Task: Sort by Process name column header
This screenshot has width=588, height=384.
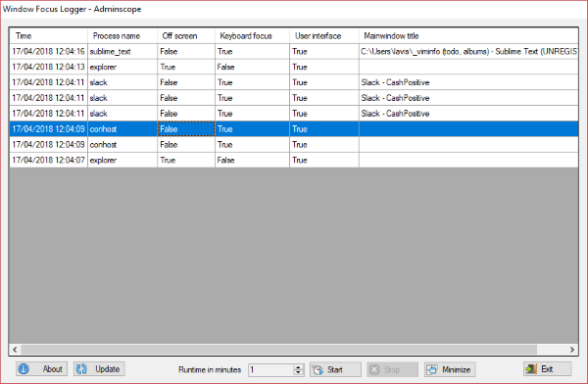Action: click(x=122, y=35)
